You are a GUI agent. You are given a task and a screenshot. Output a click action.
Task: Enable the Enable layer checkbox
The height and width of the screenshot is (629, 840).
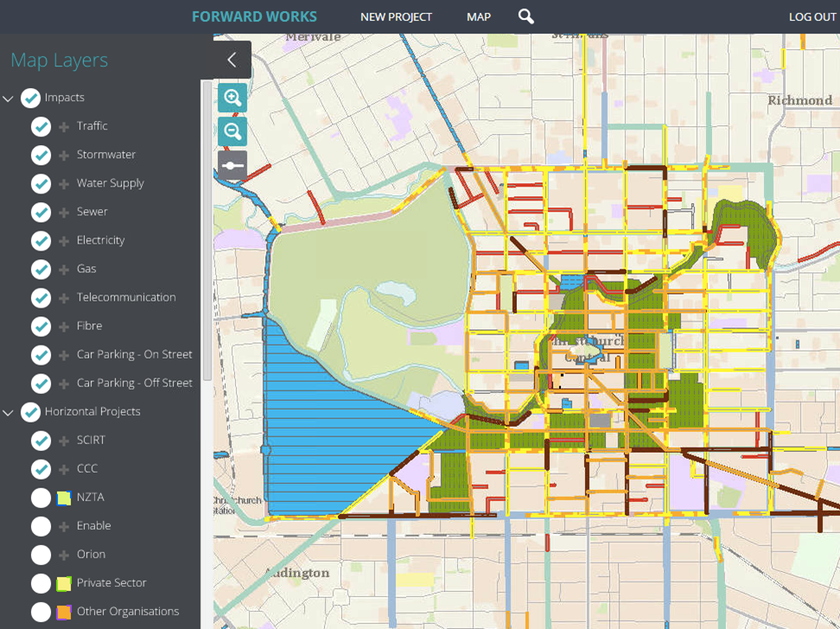pos(41,526)
